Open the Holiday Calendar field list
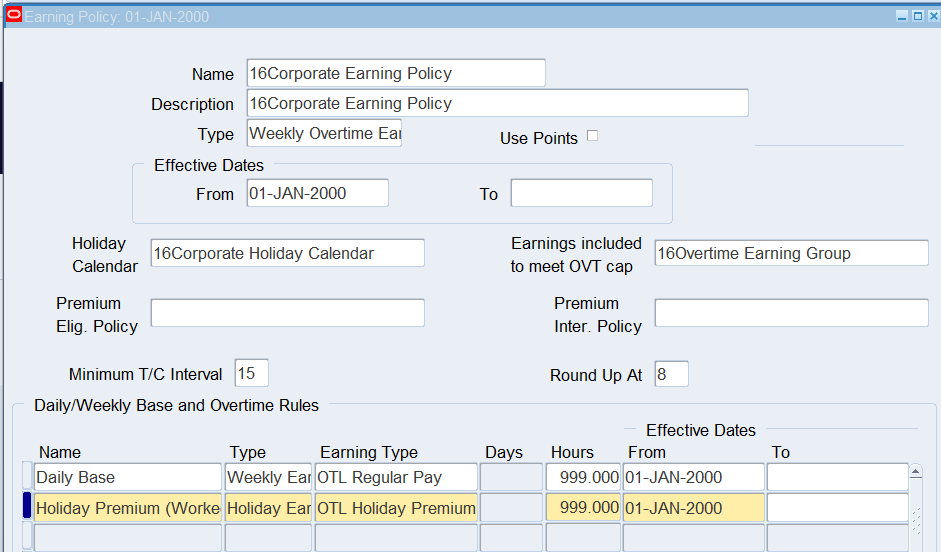The height and width of the screenshot is (552, 941). pos(287,253)
